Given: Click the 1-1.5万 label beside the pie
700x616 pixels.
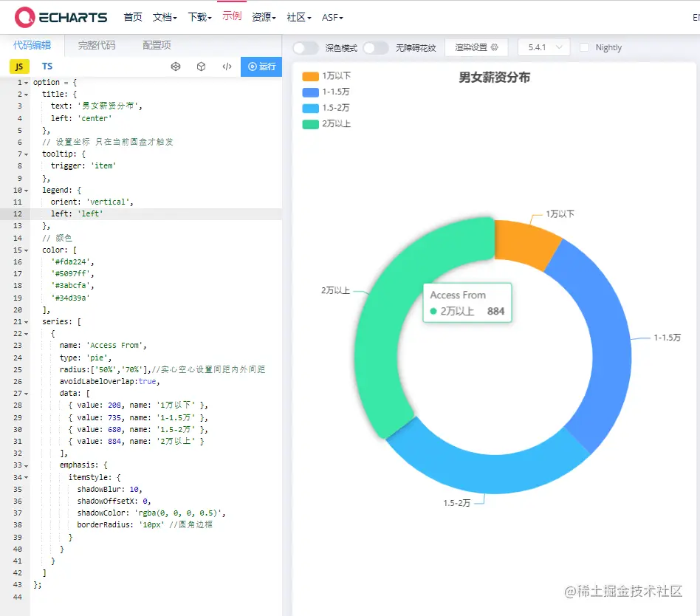Looking at the screenshot, I should [x=667, y=338].
